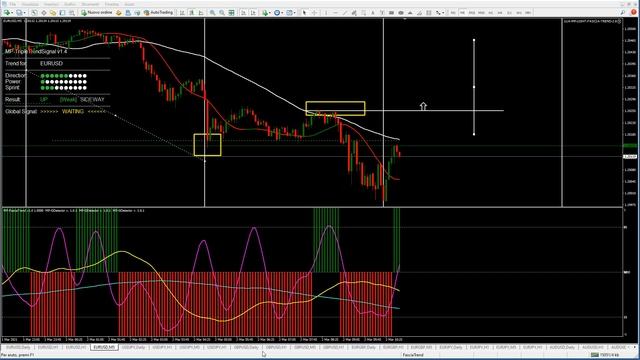Select the Equidistant Channel tool
640x360 pixels.
point(354,13)
